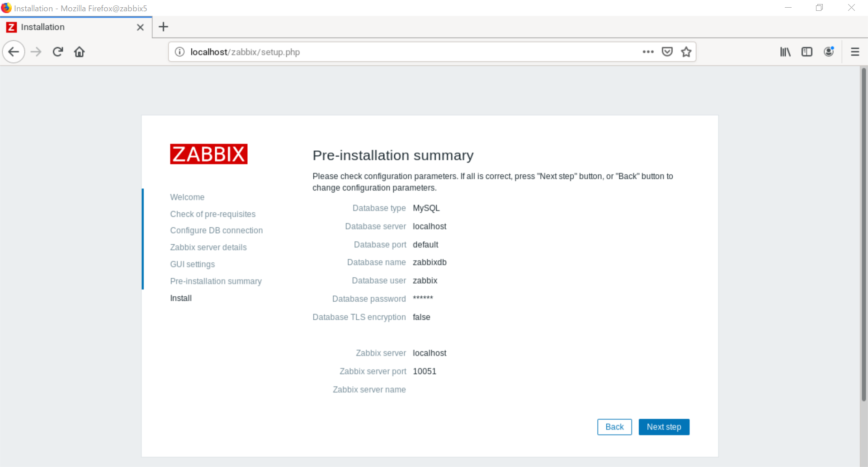Click the Zabbix favicon on the tab

click(11, 27)
